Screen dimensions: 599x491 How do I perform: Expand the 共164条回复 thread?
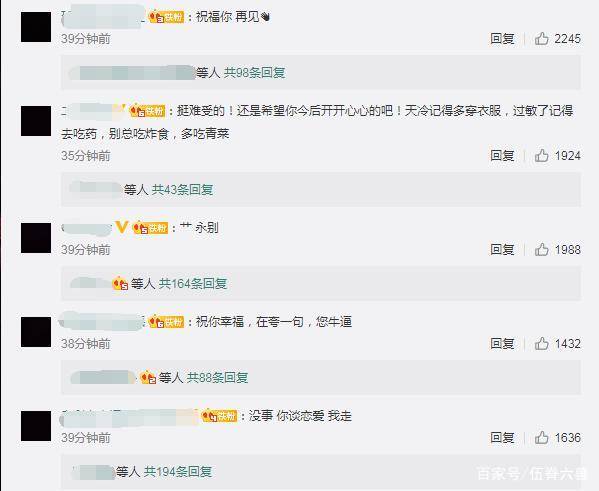(193, 284)
